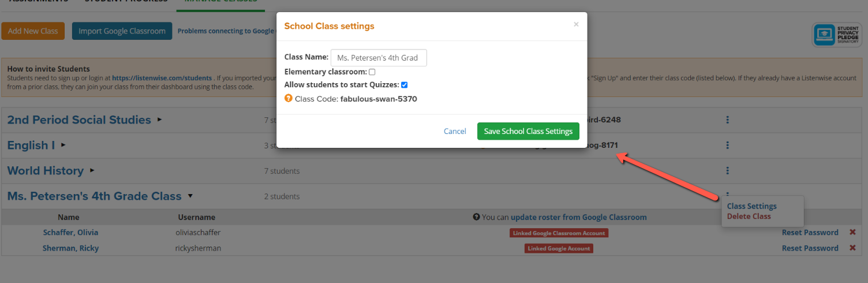Cancel the class settings dialog
The image size is (868, 283).
[x=455, y=131]
